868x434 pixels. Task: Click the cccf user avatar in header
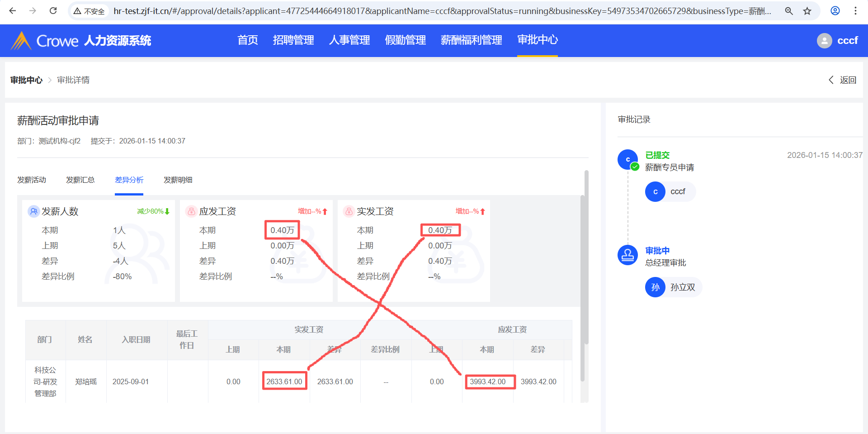pos(824,41)
